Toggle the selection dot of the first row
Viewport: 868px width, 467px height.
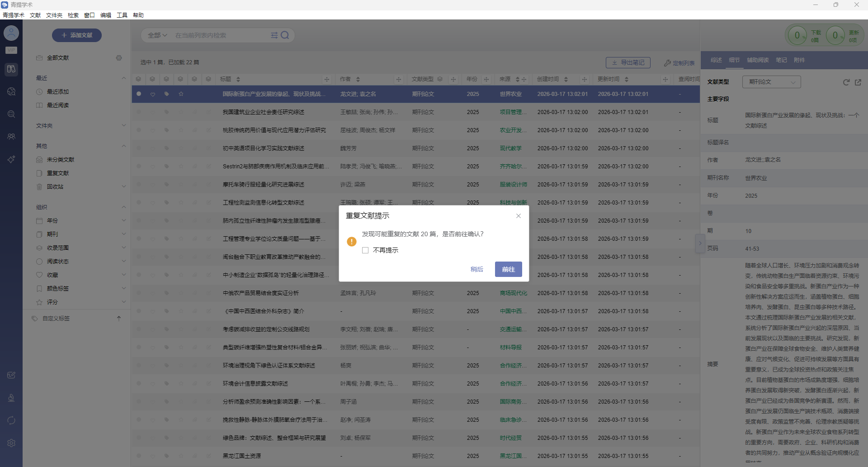click(x=139, y=94)
